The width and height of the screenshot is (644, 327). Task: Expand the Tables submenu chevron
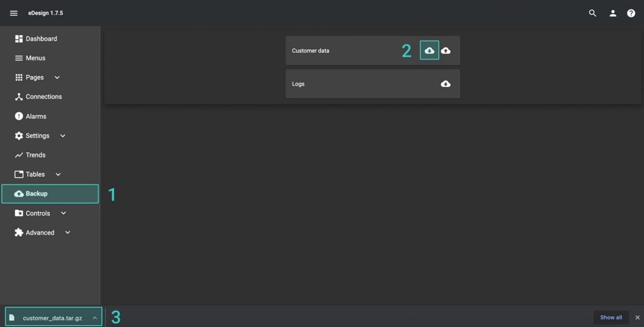pyautogui.click(x=58, y=174)
